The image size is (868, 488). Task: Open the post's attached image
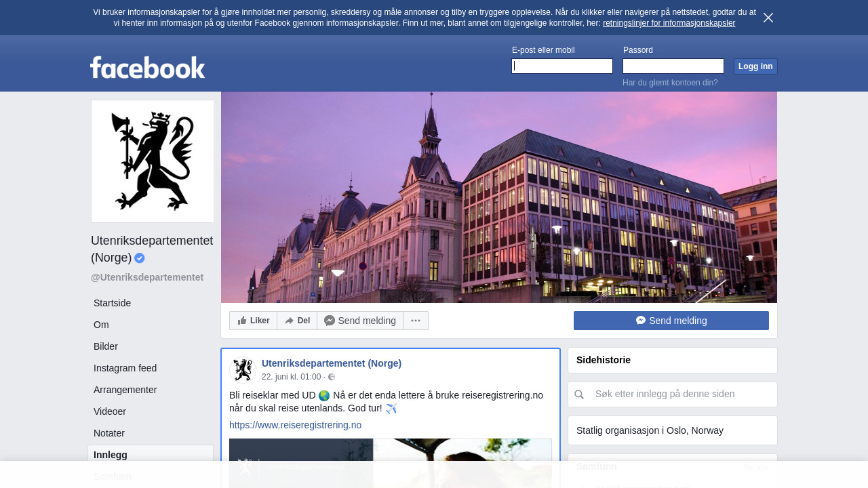point(391,463)
